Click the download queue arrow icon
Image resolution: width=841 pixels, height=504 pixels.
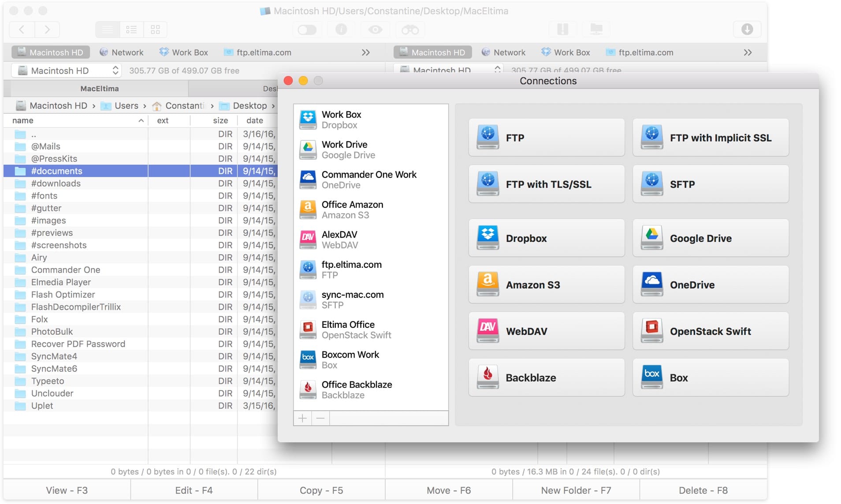click(747, 30)
